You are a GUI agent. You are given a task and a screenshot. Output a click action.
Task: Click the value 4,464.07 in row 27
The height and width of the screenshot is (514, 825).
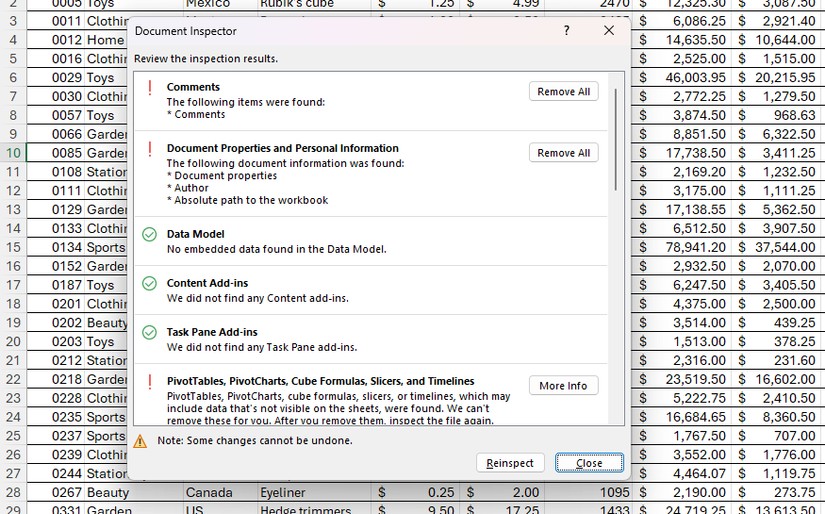700,473
